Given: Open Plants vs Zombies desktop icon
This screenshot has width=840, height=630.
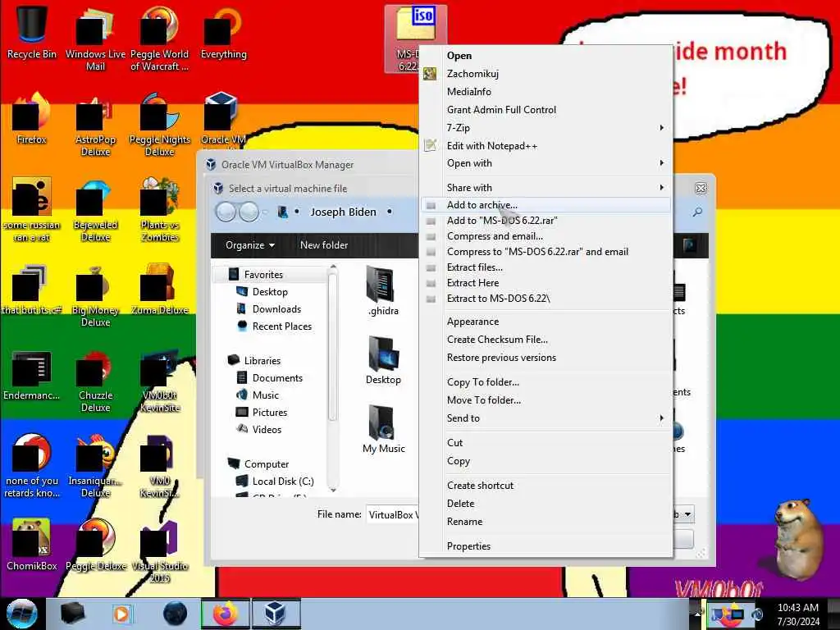Looking at the screenshot, I should pos(159,209).
